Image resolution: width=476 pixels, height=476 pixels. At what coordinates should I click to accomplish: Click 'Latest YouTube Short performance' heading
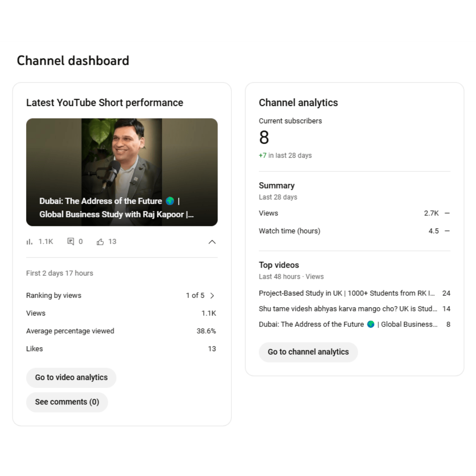pos(105,103)
